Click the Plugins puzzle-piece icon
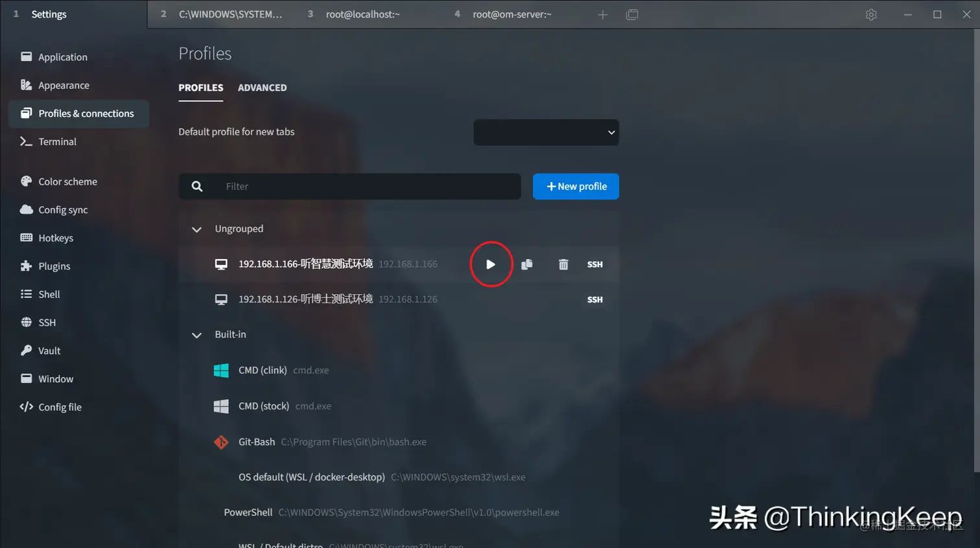The height and width of the screenshot is (548, 980). (26, 266)
